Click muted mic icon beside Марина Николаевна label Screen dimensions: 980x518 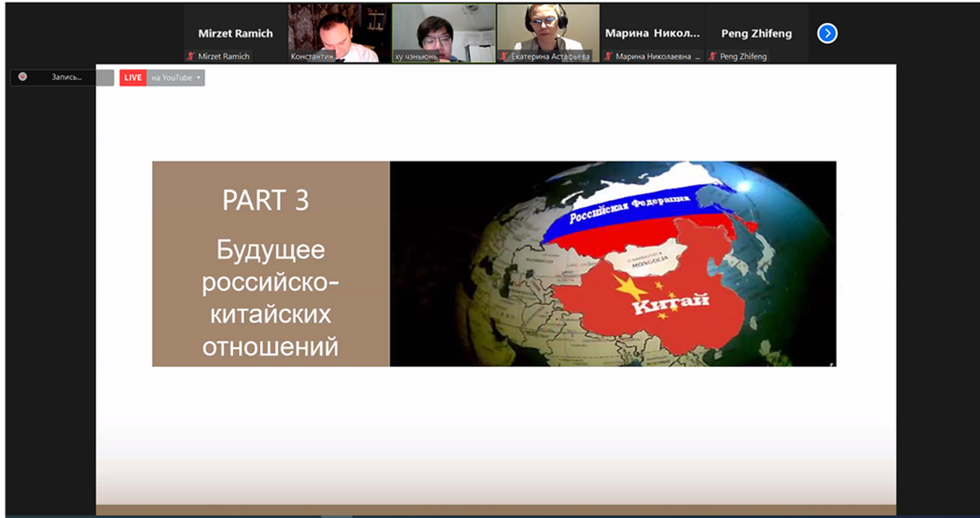point(608,56)
